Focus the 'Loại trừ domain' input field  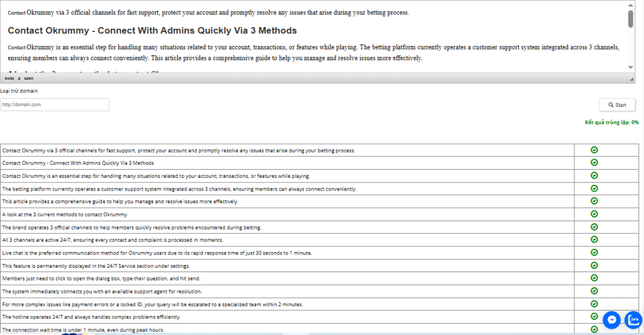tap(55, 104)
